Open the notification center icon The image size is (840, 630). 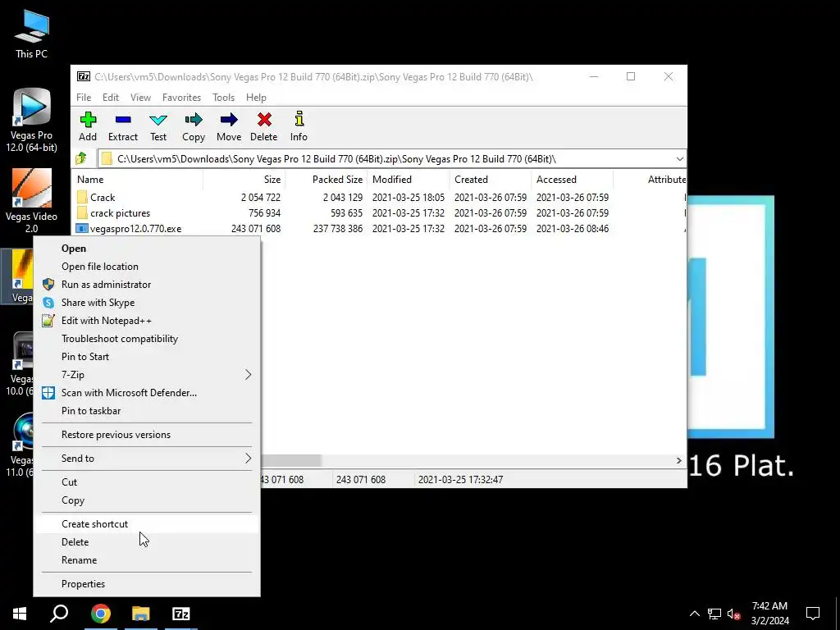coord(813,614)
